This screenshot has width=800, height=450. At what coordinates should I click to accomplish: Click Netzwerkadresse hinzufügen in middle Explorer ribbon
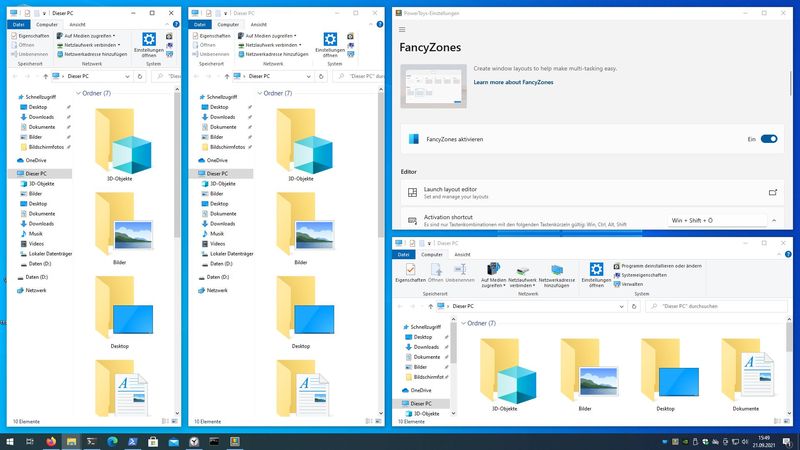point(273,54)
